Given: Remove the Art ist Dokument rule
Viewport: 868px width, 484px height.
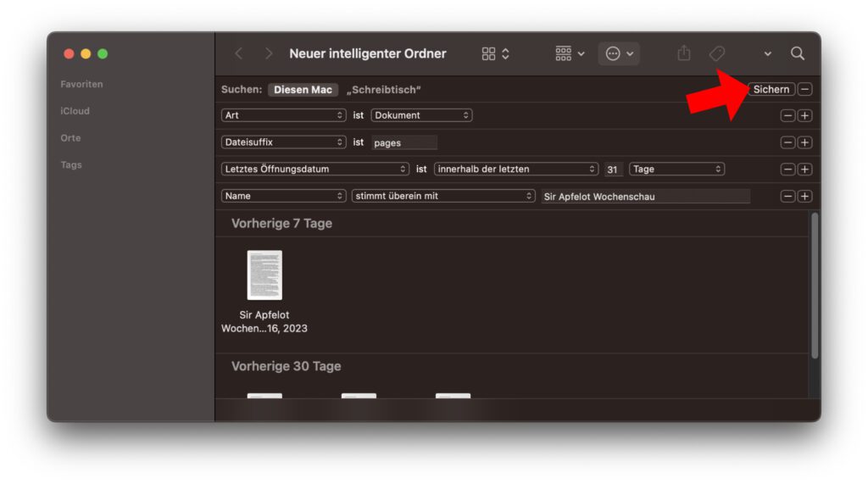Looking at the screenshot, I should coord(787,115).
